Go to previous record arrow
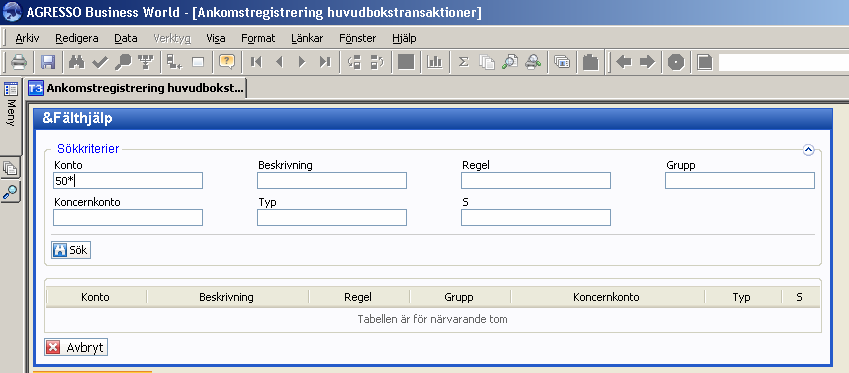 click(x=279, y=62)
